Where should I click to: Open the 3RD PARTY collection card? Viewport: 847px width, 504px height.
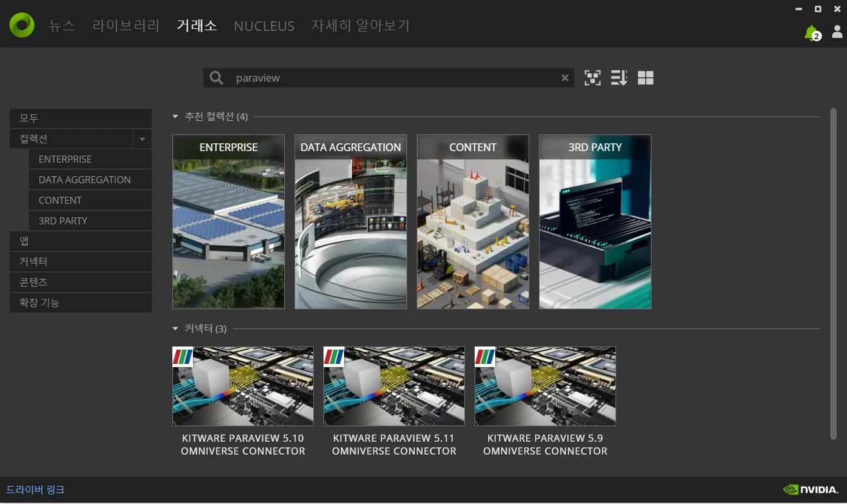click(596, 222)
